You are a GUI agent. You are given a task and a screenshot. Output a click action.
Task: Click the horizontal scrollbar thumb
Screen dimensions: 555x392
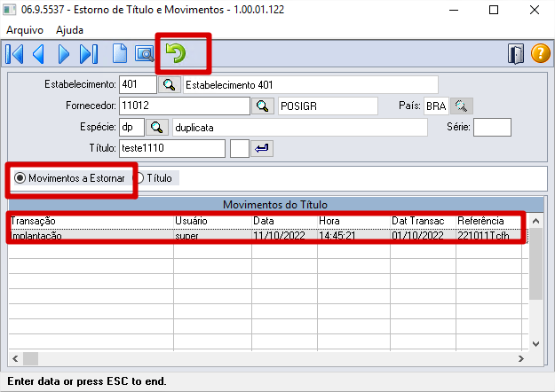(30, 359)
